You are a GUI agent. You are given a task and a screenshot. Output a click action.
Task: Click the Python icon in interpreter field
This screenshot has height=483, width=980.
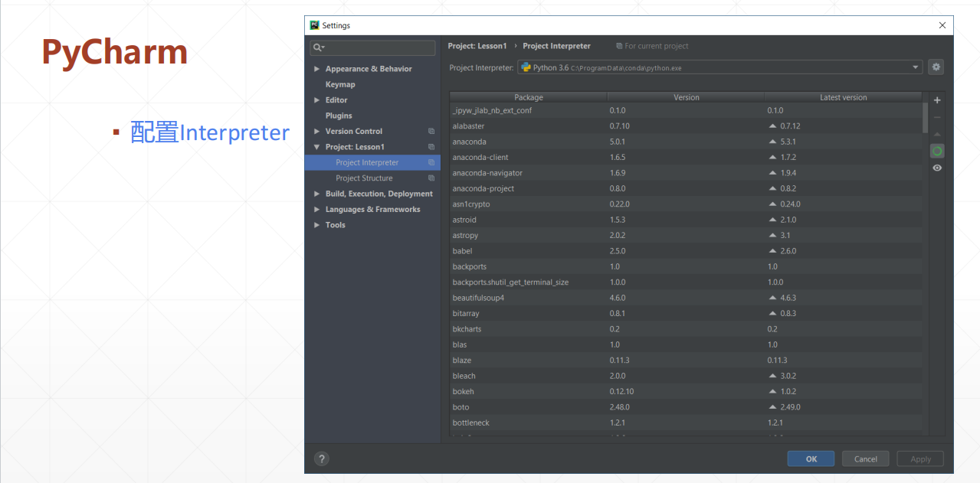click(x=526, y=67)
